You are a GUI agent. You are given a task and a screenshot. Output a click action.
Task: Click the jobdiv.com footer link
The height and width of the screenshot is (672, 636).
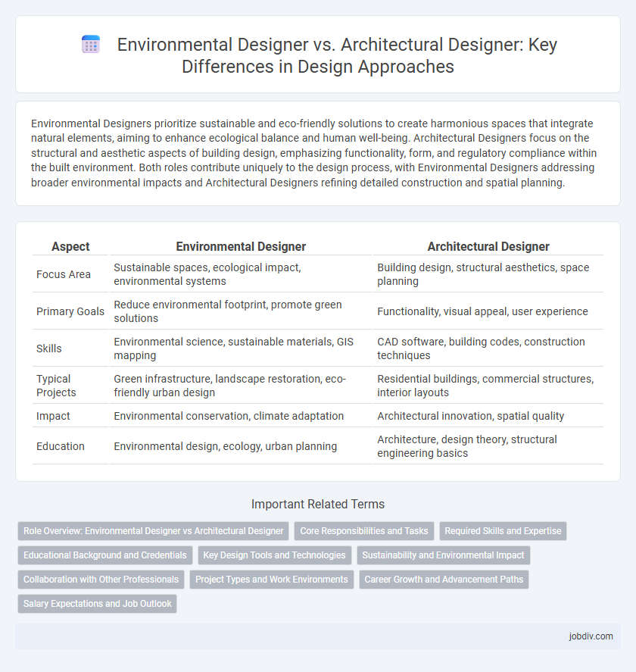coord(591,636)
